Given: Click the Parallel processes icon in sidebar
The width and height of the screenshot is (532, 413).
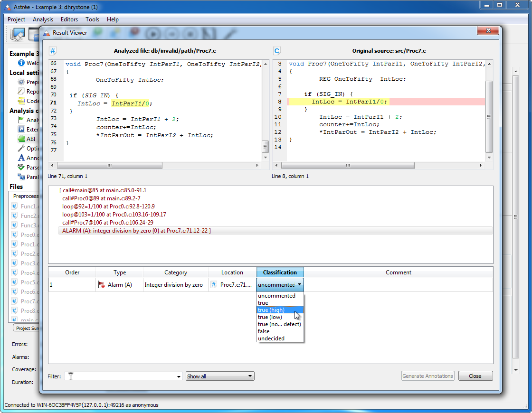Looking at the screenshot, I should [21, 177].
